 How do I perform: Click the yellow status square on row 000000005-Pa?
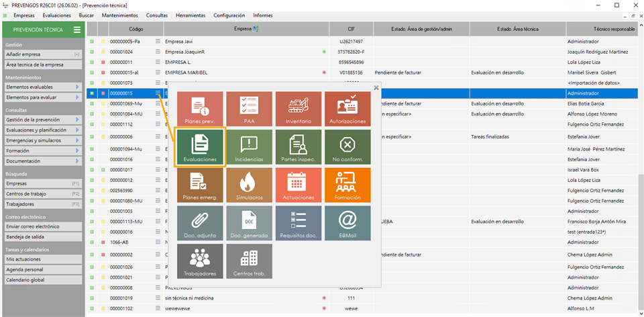click(103, 42)
